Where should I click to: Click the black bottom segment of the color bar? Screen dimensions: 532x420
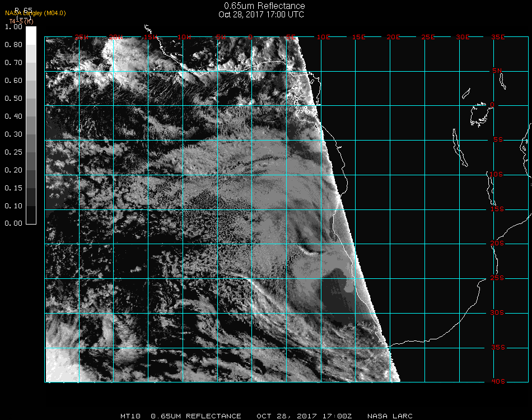click(x=31, y=214)
